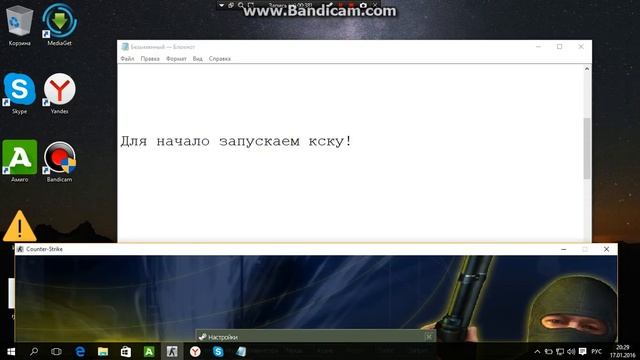The image size is (640, 360).
Task: Click the Bandicam bar camera screenshot icon
Action: [363, 5]
